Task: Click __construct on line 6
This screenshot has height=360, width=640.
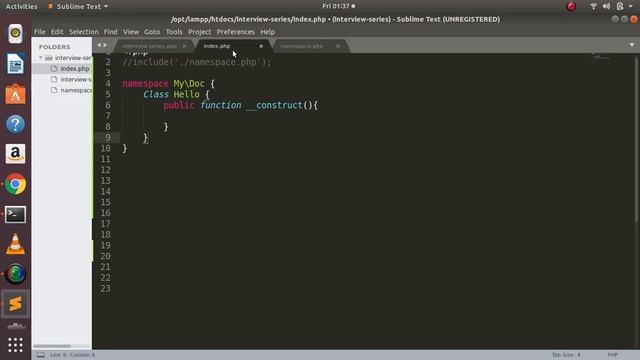Action: (274, 105)
